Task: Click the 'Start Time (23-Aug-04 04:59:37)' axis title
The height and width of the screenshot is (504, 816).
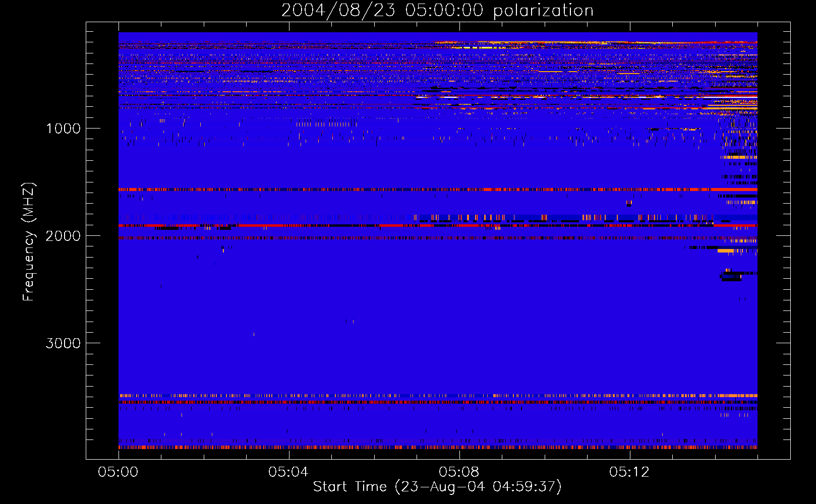Action: tap(437, 487)
